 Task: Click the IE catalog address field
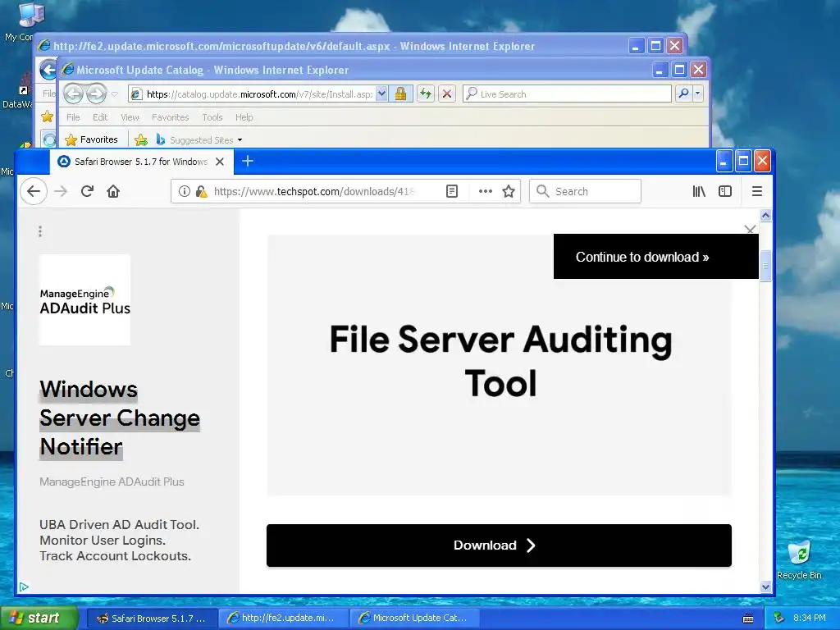click(259, 94)
